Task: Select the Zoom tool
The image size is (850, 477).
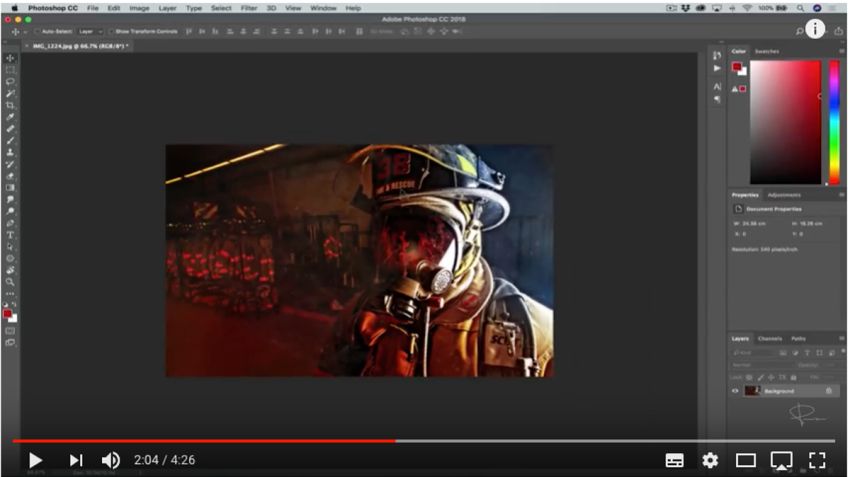Action: (10, 282)
